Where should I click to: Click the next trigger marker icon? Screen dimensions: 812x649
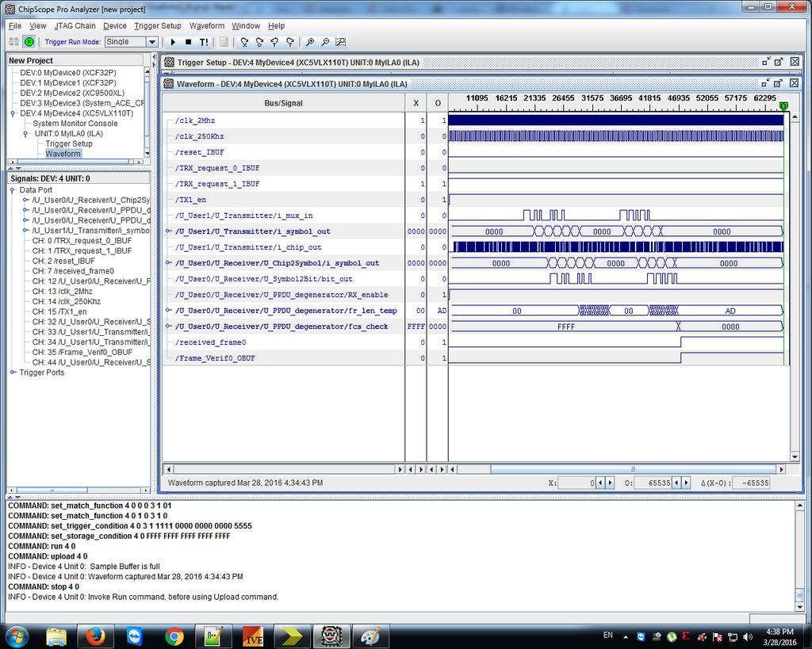(x=290, y=42)
